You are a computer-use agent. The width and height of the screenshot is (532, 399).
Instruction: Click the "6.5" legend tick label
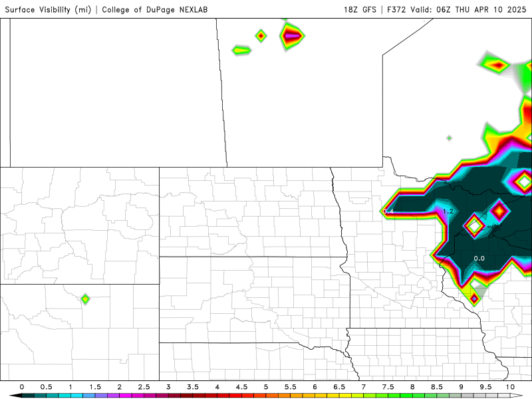(x=339, y=387)
